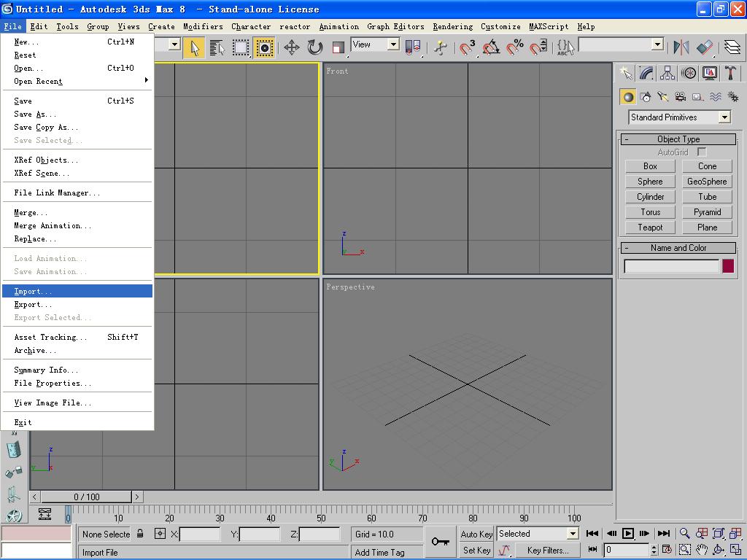The width and height of the screenshot is (747, 560).
Task: Toggle Window/Crossing selection mode
Action: (x=264, y=47)
